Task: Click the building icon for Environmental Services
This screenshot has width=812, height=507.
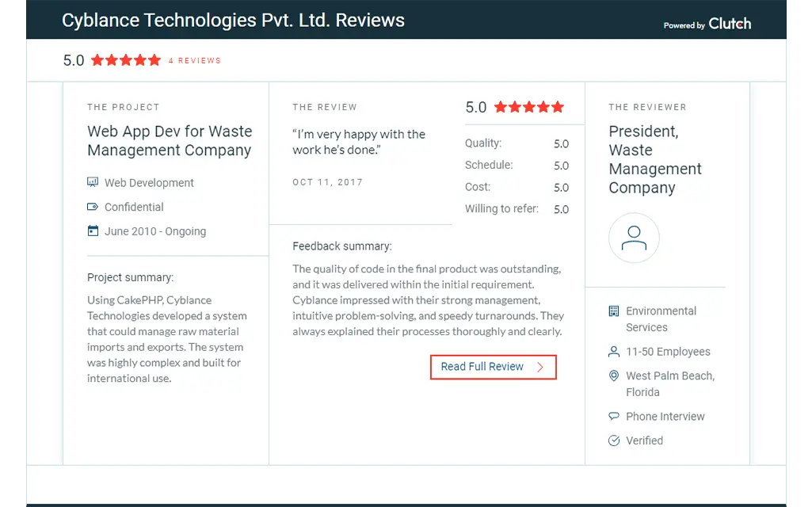Action: point(614,311)
